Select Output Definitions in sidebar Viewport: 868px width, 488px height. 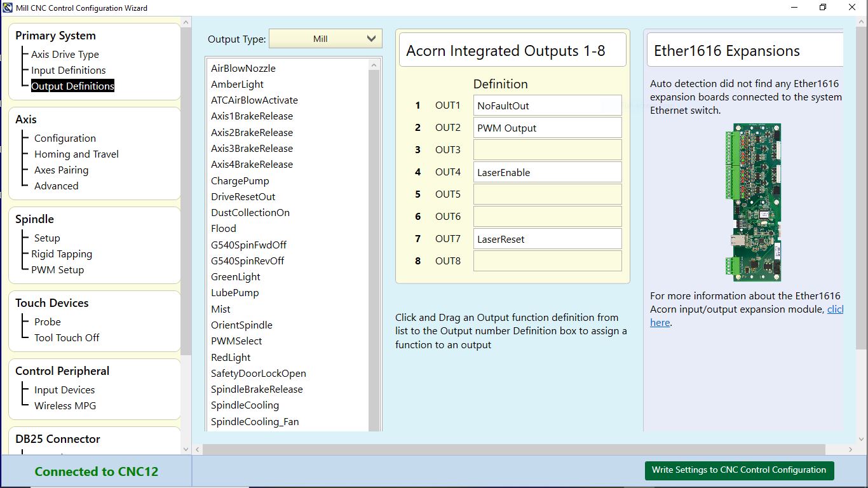coord(72,86)
